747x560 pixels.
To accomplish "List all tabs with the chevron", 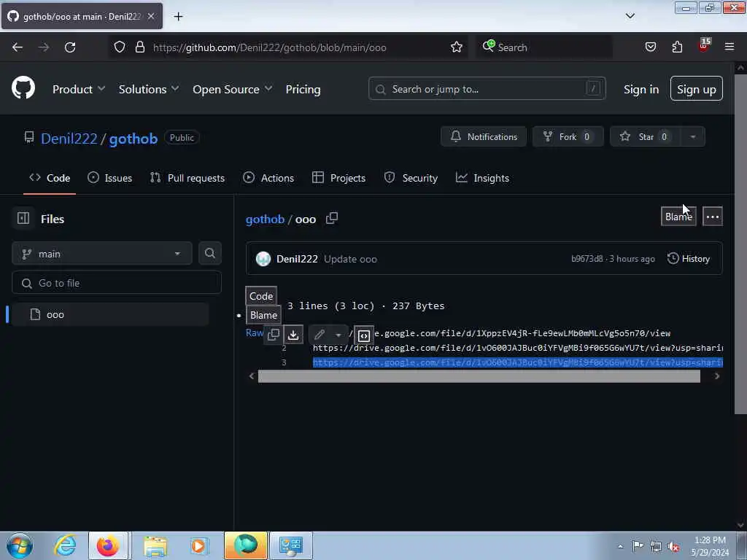I will point(630,16).
